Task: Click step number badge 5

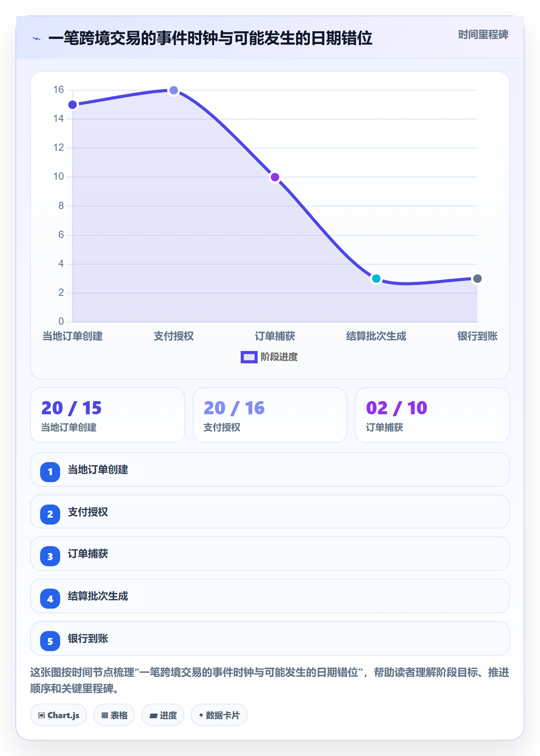Action: pyautogui.click(x=50, y=641)
